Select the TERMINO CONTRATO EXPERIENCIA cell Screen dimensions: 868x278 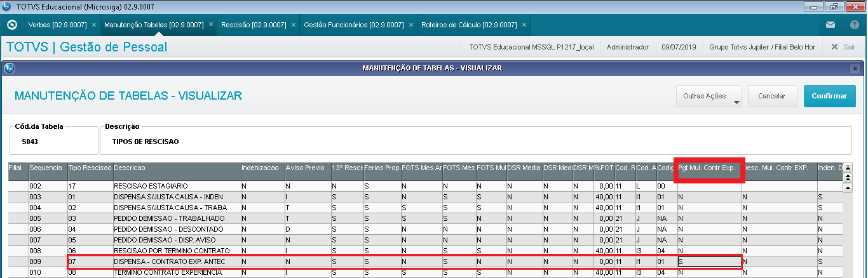[x=177, y=272]
